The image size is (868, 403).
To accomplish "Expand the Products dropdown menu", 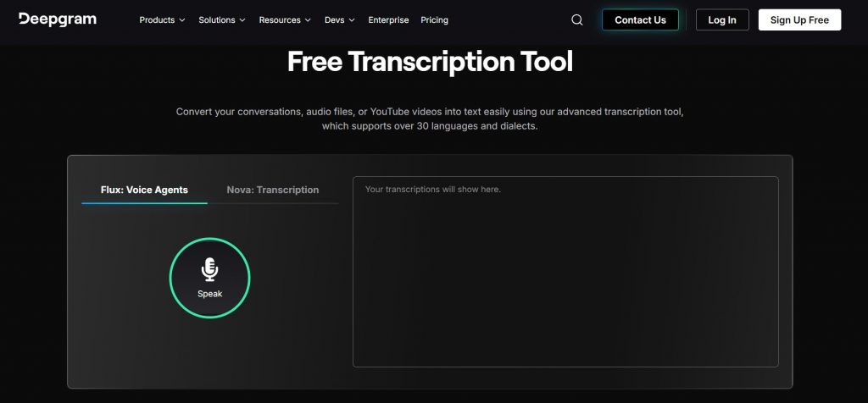I will tap(162, 20).
